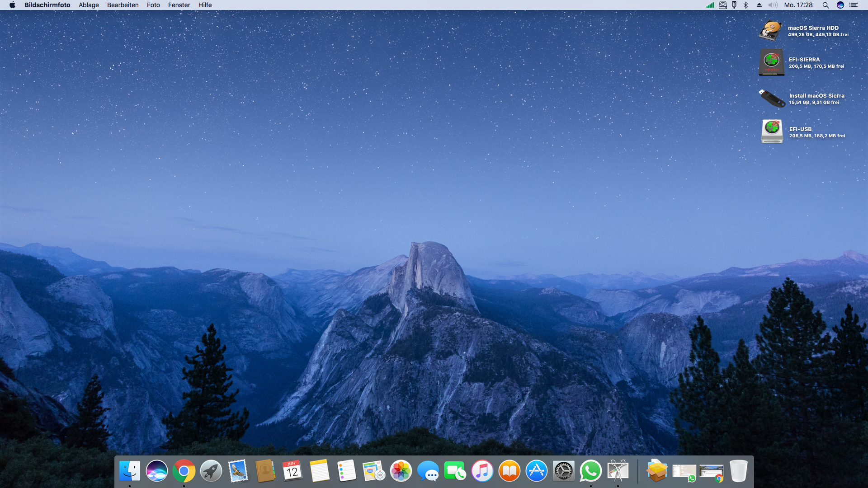
Task: Click the eject menu bar icon
Action: coord(759,5)
